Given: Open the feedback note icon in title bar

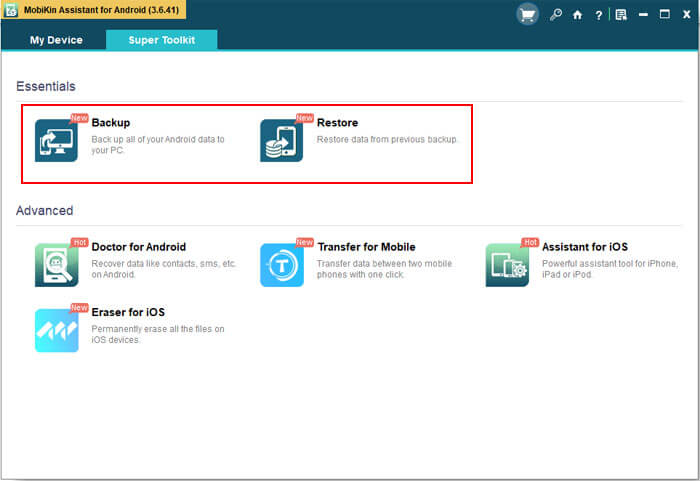Looking at the screenshot, I should click(621, 15).
